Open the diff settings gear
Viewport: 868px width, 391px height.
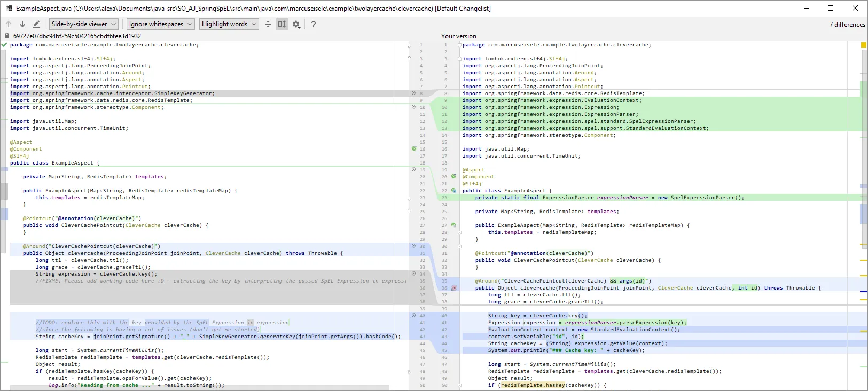pos(296,24)
